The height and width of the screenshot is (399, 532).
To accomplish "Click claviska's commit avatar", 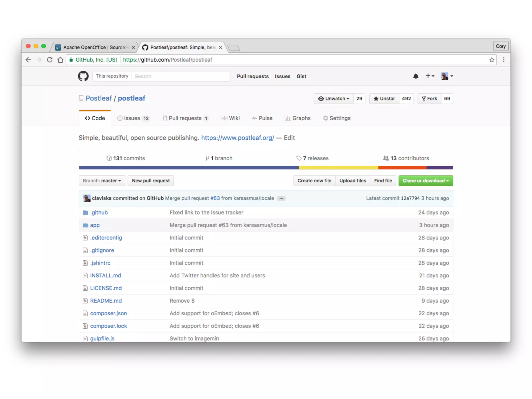I will 87,198.
